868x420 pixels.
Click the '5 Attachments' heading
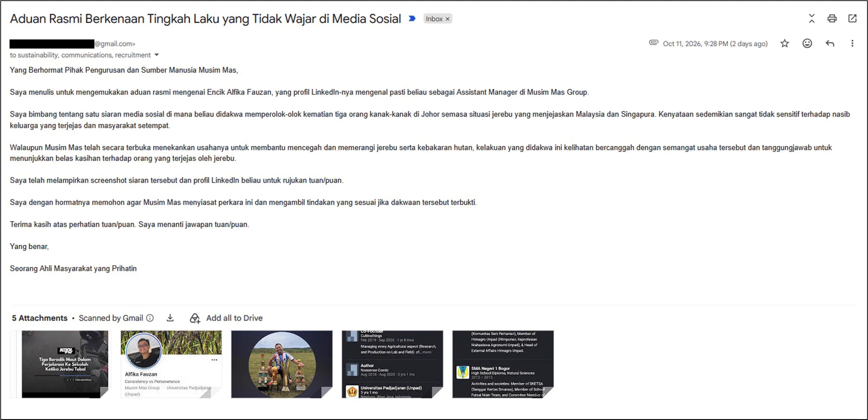coord(39,318)
